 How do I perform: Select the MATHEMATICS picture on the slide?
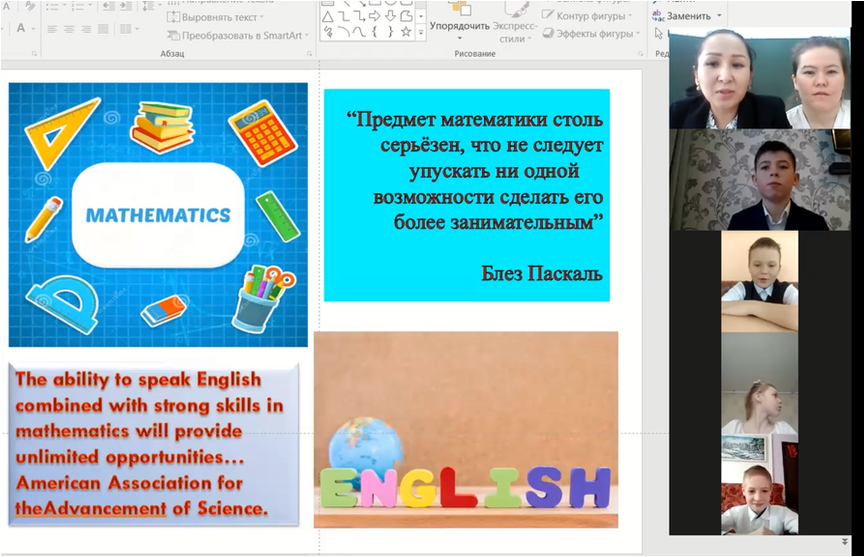click(x=158, y=214)
